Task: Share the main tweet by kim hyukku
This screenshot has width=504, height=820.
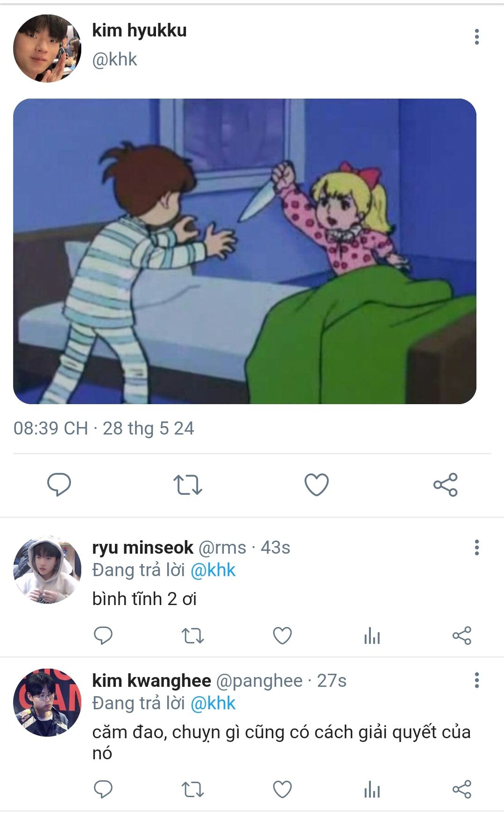Action: click(x=446, y=485)
